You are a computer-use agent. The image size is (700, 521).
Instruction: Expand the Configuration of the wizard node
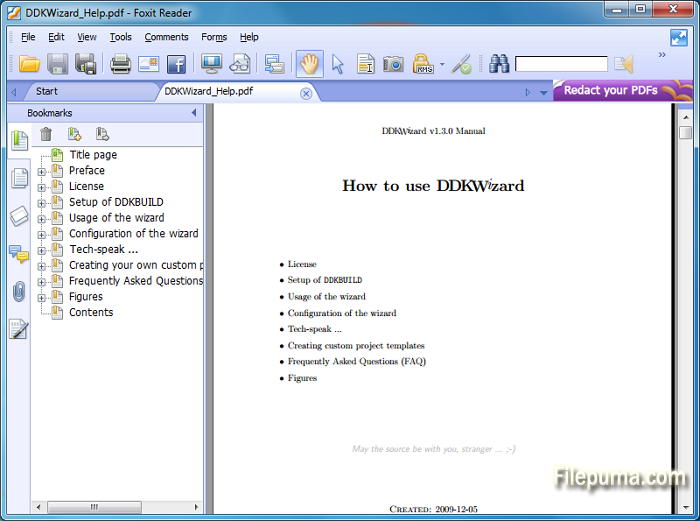42,235
